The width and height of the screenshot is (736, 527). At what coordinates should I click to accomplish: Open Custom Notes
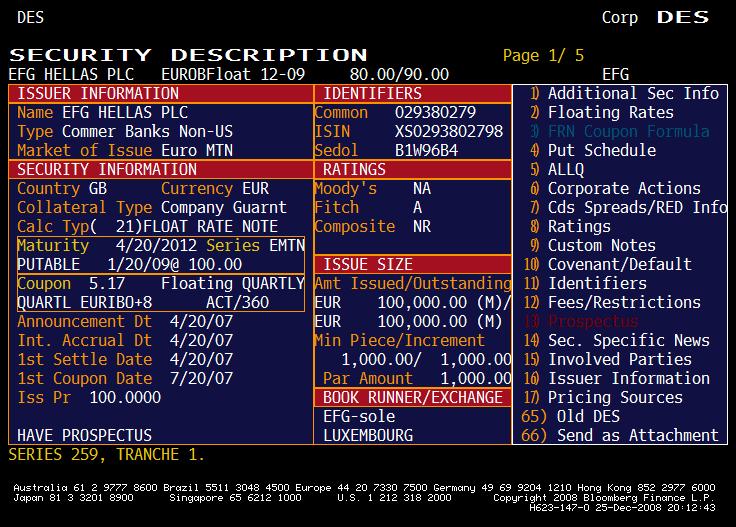593,245
